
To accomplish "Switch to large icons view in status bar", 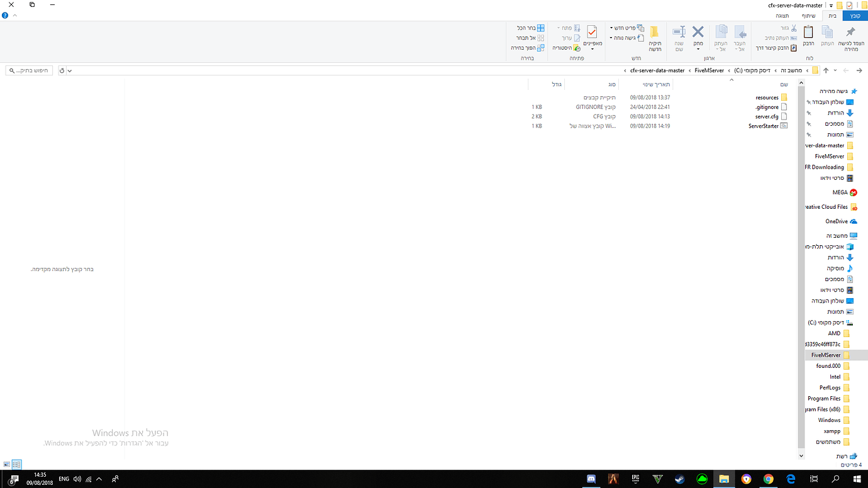I will pyautogui.click(x=6, y=464).
